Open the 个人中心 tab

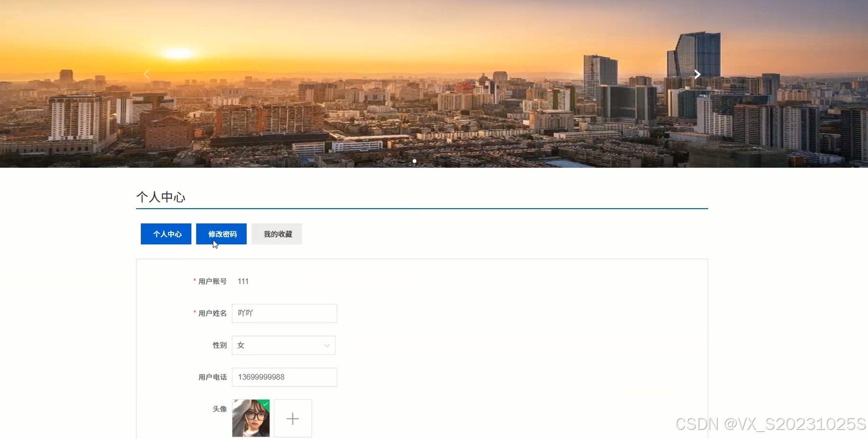(166, 234)
